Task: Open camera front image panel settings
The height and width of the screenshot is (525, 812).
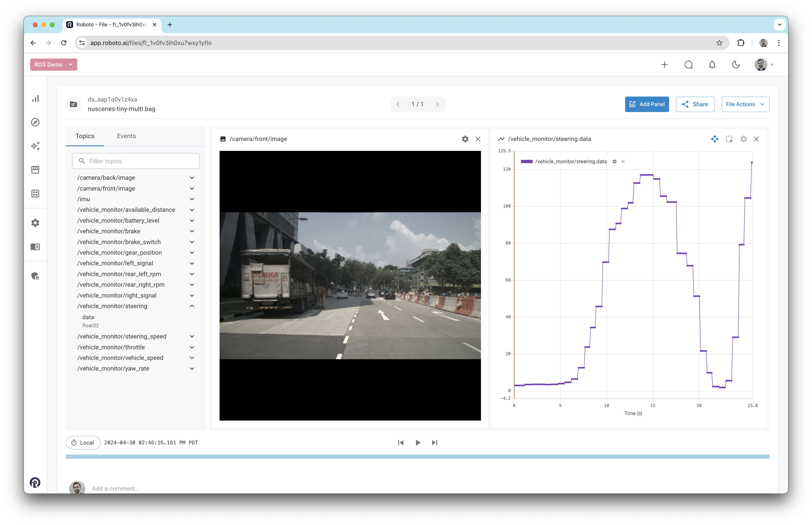Action: (465, 139)
